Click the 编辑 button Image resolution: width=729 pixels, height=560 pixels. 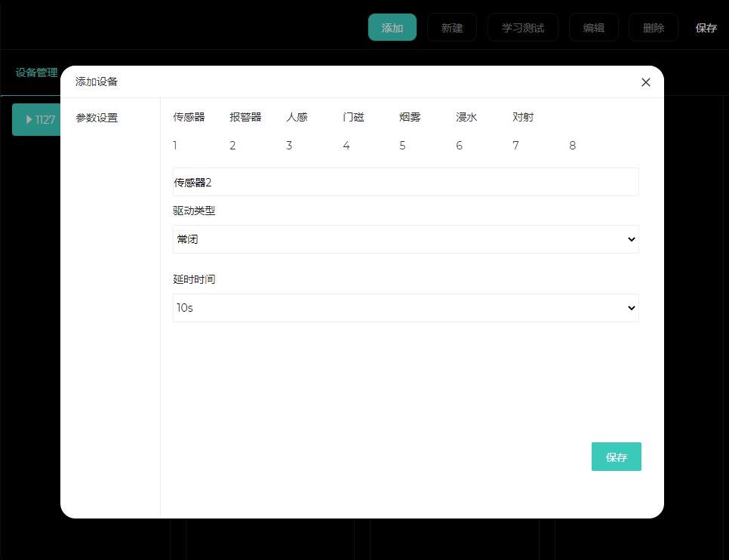coord(593,27)
